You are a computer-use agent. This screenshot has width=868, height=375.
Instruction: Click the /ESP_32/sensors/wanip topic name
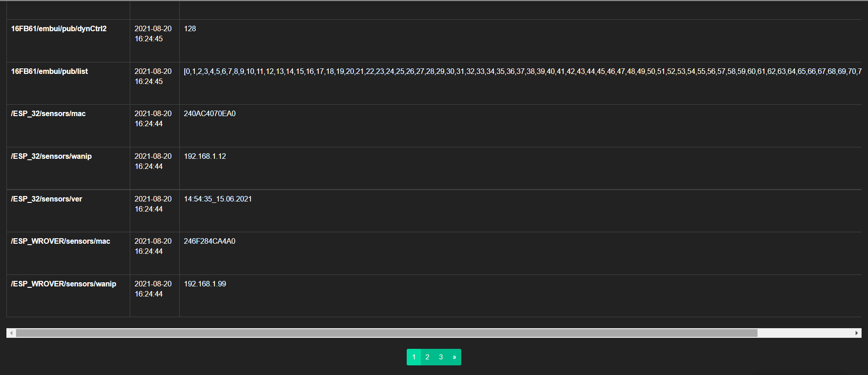pyautogui.click(x=51, y=156)
